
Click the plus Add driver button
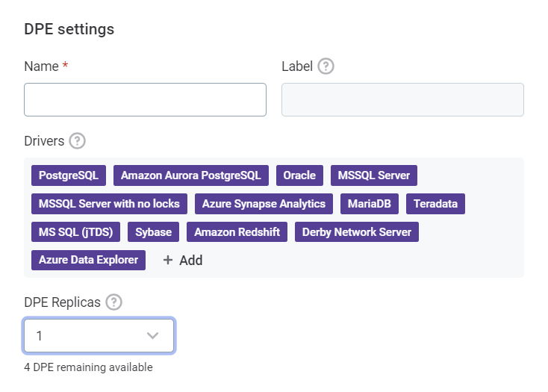pos(183,260)
